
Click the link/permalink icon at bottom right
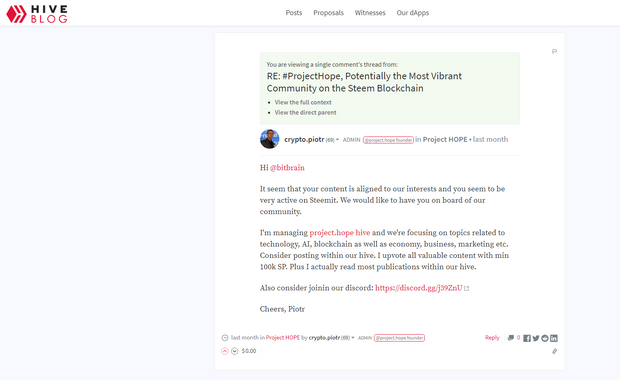[x=554, y=351]
